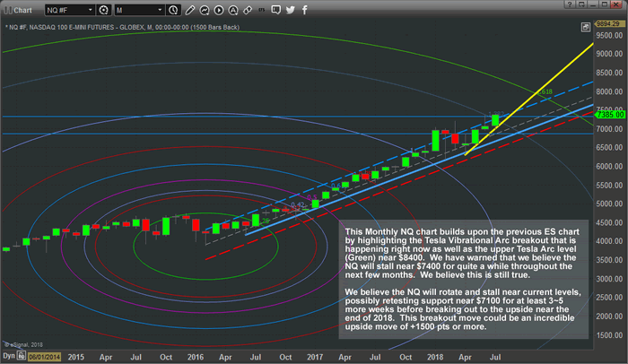The image size is (628, 364).
Task: Open the studies chart icon menu
Action: pyautogui.click(x=205, y=10)
